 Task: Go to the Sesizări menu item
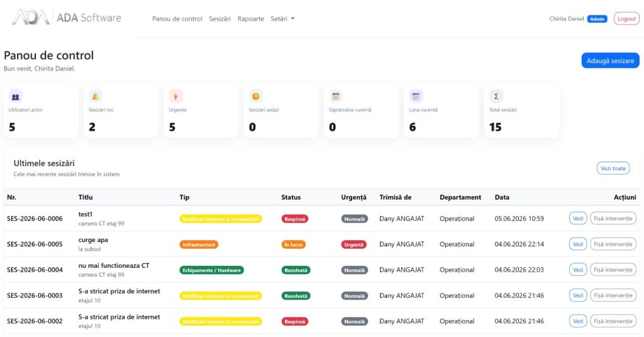(x=219, y=19)
